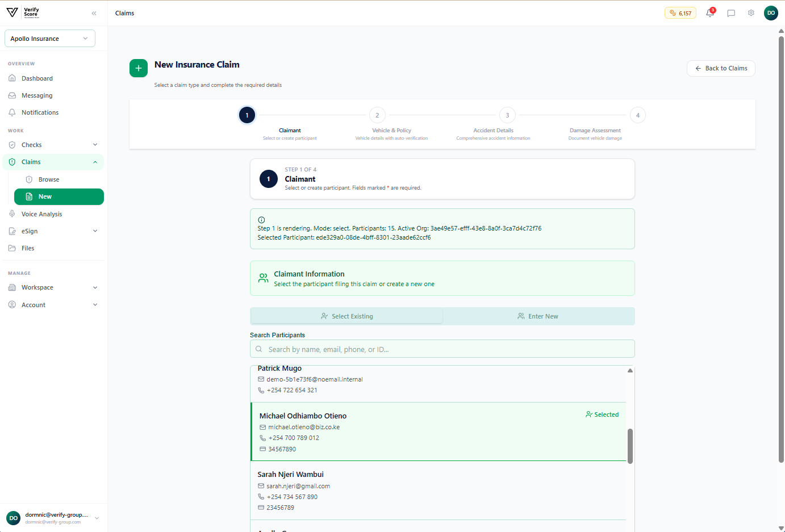Click the Selected indicator on Michael's card

pos(602,414)
